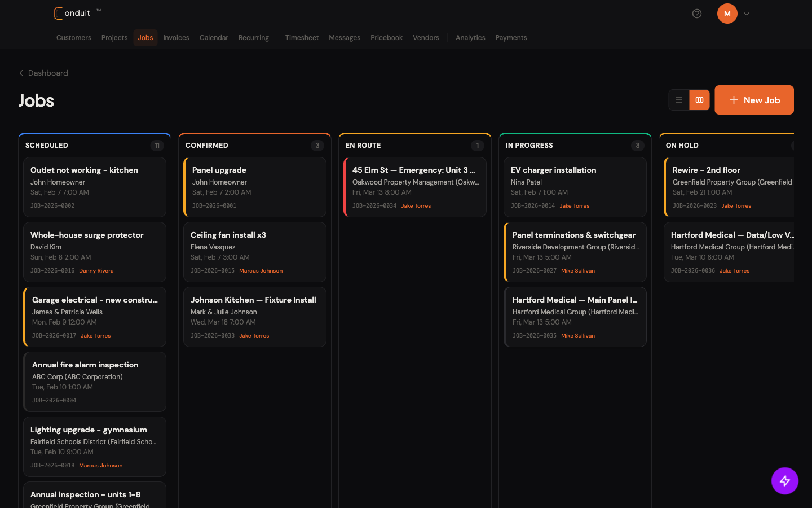
Task: Click the CONFIRMED column header
Action: click(x=207, y=146)
